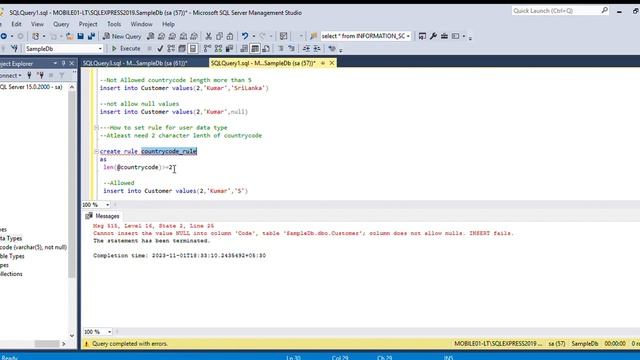Toggle the Results to Text icon
Screen dimensions: 640x360
coord(244,49)
